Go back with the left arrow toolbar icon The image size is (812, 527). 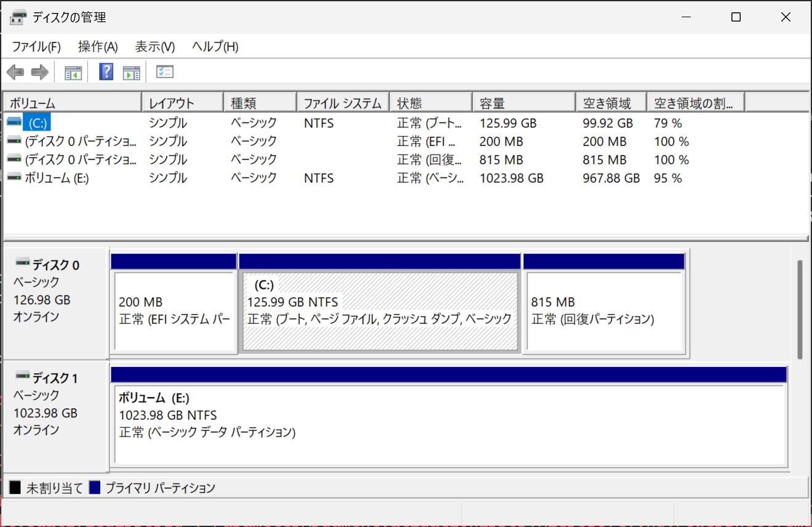(15, 73)
